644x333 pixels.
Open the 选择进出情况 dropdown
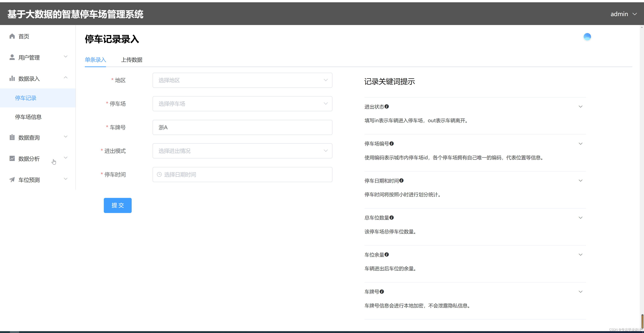click(x=242, y=151)
